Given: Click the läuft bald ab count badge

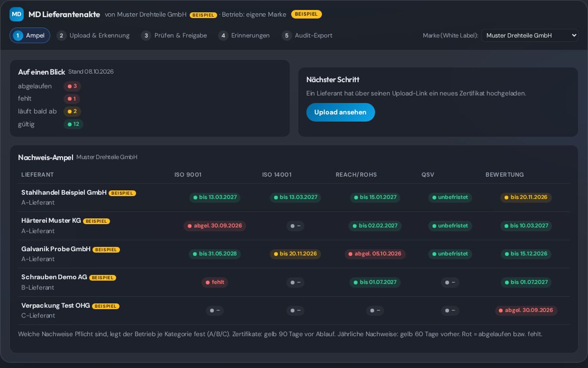Looking at the screenshot, I should point(72,111).
